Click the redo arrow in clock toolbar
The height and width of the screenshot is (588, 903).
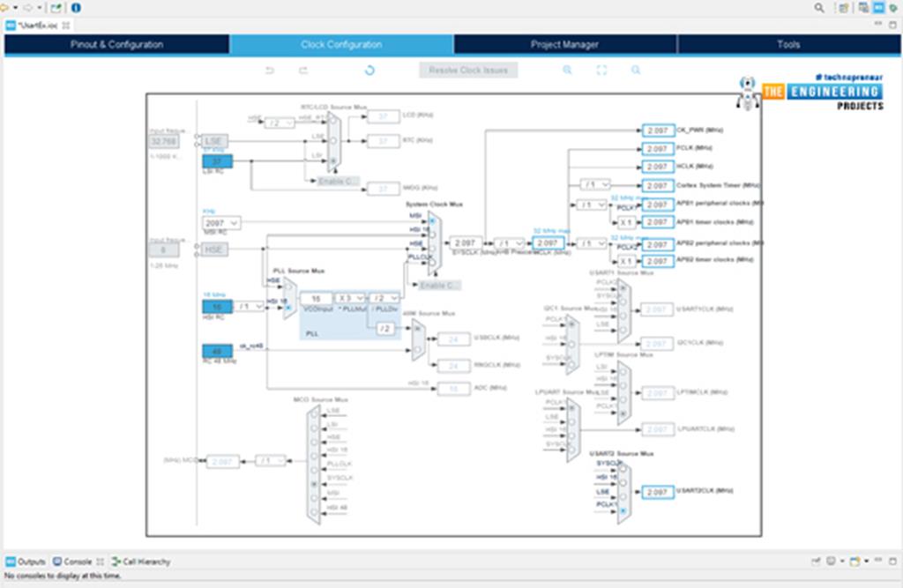click(x=302, y=71)
